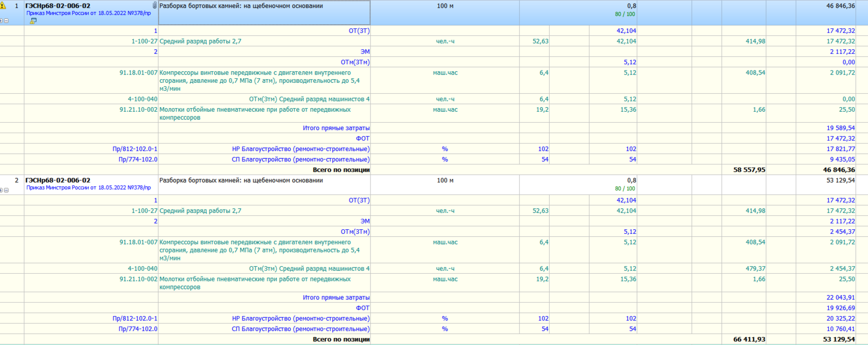Screen dimensions: 868x345
Task: Select НР Благоустройство row in position 1
Action: coord(300,149)
